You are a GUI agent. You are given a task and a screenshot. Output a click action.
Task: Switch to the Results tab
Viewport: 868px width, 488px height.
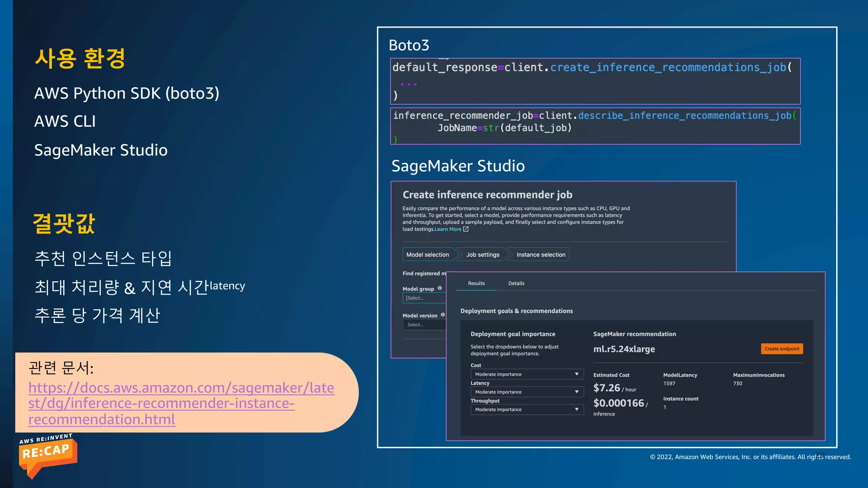point(476,283)
